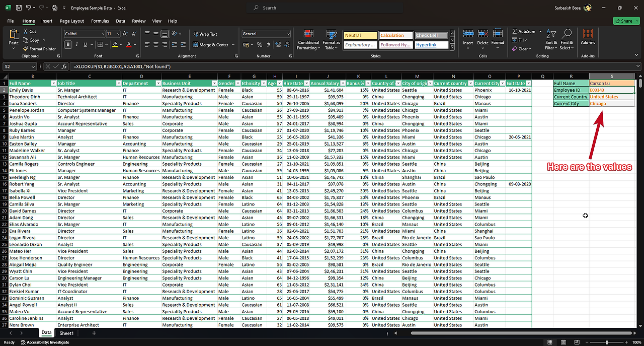Apply the Hyperlink cell style
Image resolution: width=644 pixels, height=346 pixels.
431,45
